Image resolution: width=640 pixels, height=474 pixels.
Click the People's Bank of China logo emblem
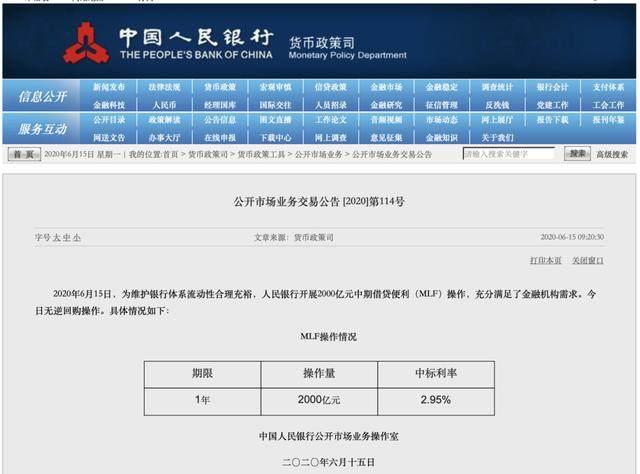(86, 43)
